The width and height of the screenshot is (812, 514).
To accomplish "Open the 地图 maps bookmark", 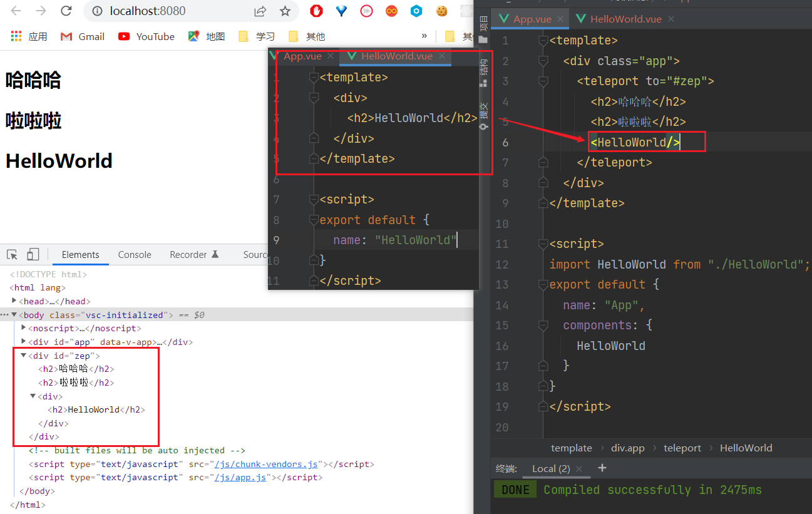I will click(x=207, y=36).
